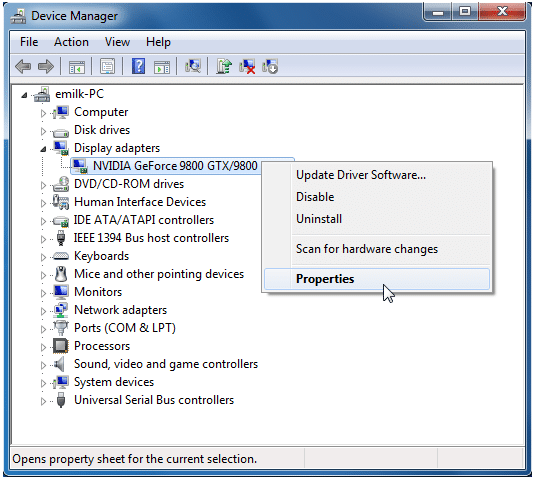Click the Uninstall toolbar icon with red X
This screenshot has height=483, width=535.
click(x=247, y=66)
